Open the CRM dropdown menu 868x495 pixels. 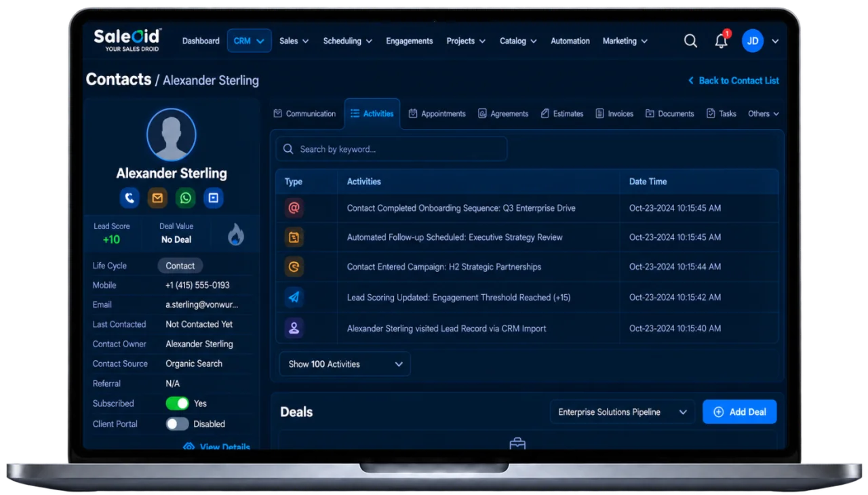[x=249, y=41]
